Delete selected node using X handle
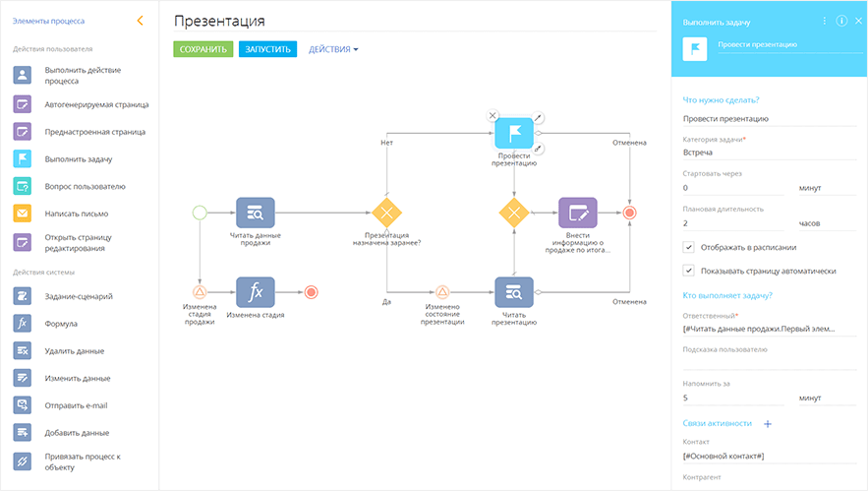The width and height of the screenshot is (868, 491). point(492,116)
